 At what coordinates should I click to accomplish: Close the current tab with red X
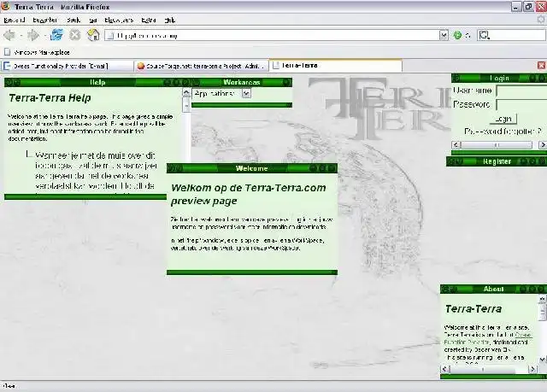tap(541, 65)
